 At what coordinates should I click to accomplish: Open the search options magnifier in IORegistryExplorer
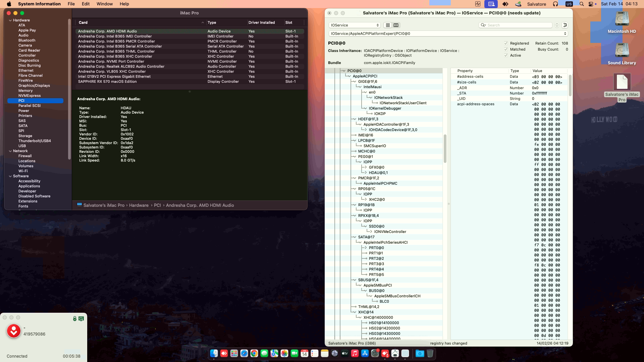pyautogui.click(x=483, y=25)
